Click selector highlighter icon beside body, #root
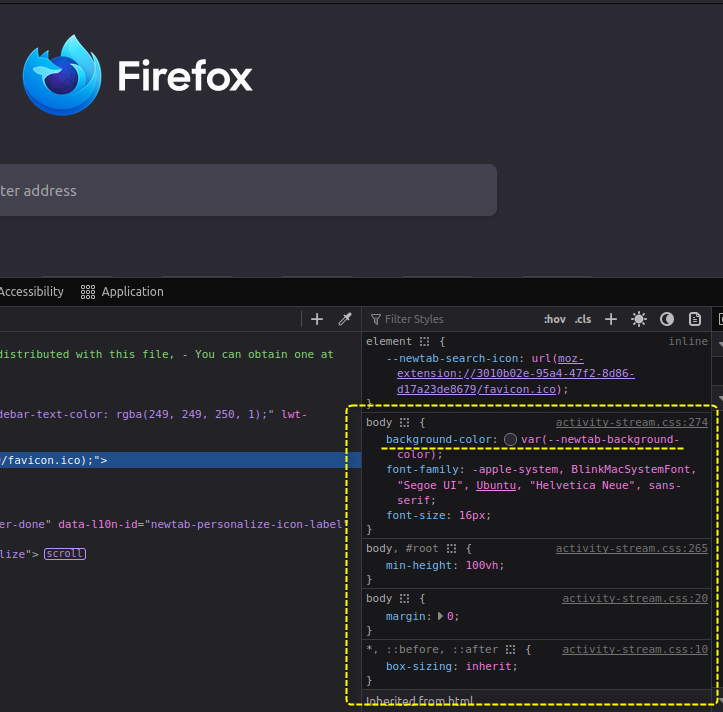This screenshot has width=723, height=712. click(451, 549)
